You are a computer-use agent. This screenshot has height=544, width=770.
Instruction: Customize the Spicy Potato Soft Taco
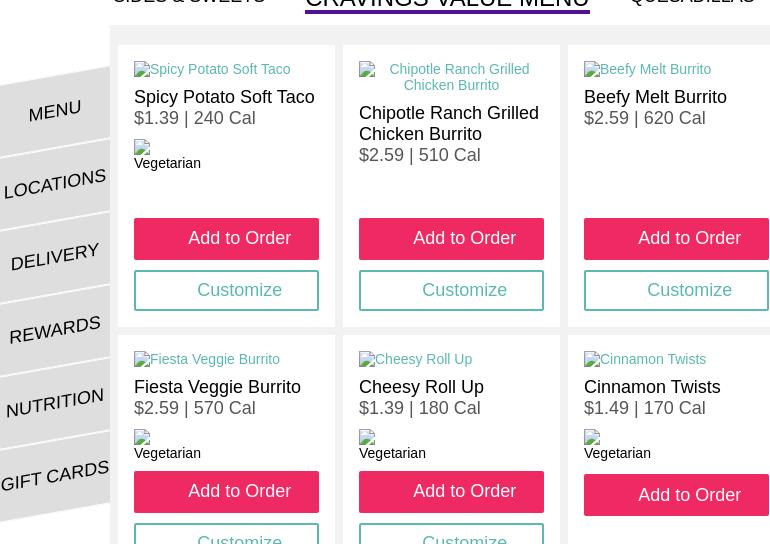226,291
